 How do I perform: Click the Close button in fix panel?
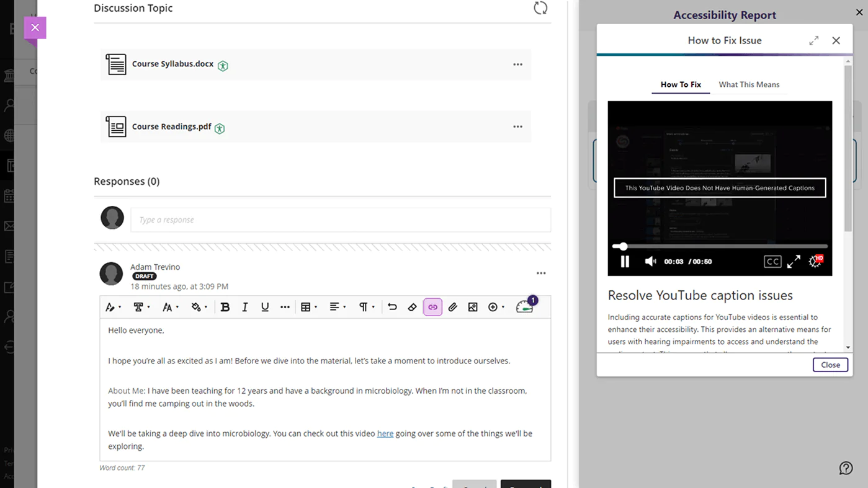click(830, 365)
